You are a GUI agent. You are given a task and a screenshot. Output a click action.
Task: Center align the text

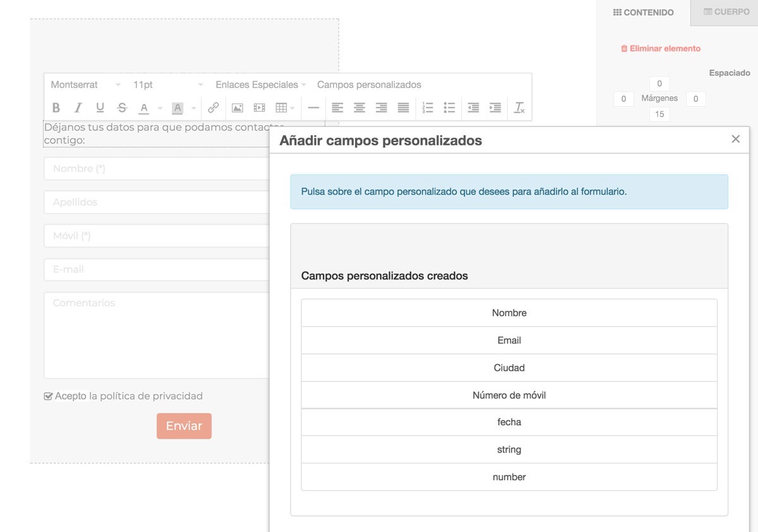(359, 108)
